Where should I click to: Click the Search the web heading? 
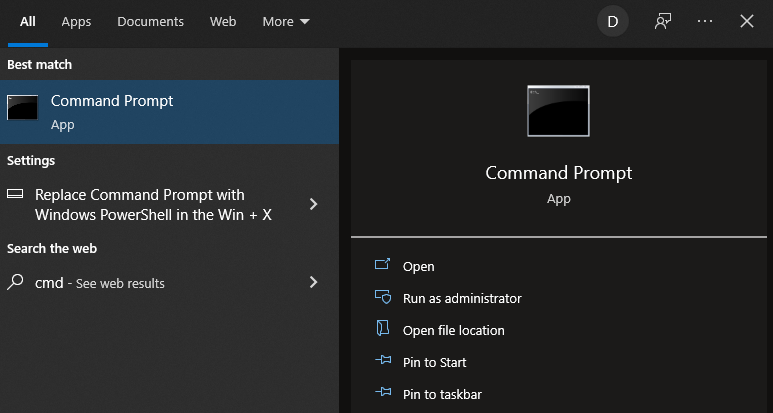pos(52,248)
